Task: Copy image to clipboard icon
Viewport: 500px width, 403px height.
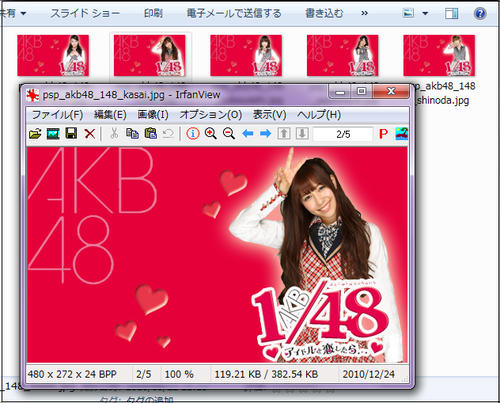Action: 132,134
